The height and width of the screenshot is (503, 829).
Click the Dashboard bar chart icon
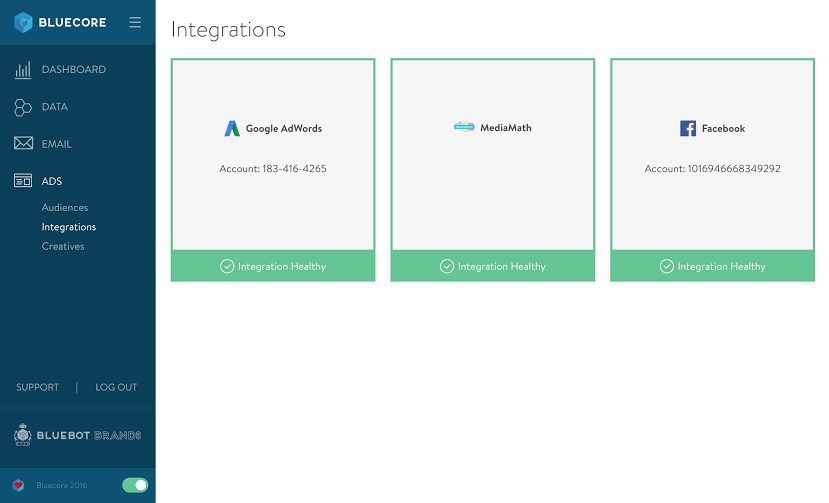point(23,70)
